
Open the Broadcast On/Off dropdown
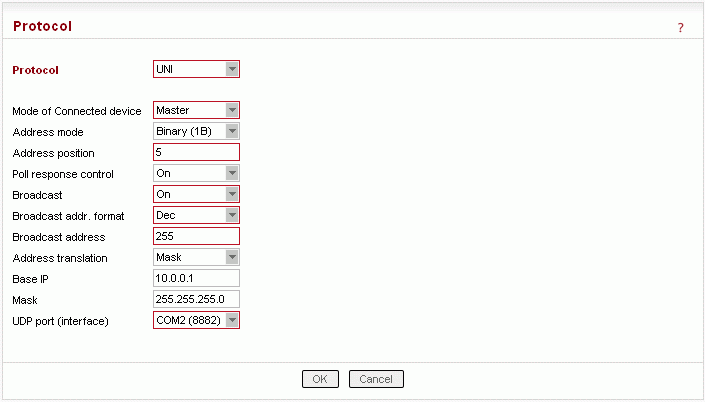point(196,194)
